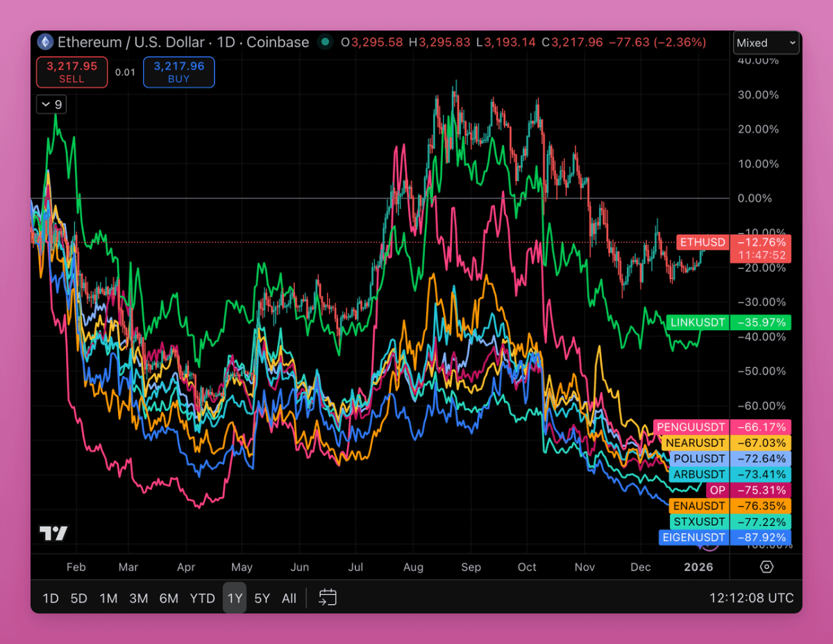Click the STXUSDT price scale label
This screenshot has height=644, width=833.
tap(699, 522)
